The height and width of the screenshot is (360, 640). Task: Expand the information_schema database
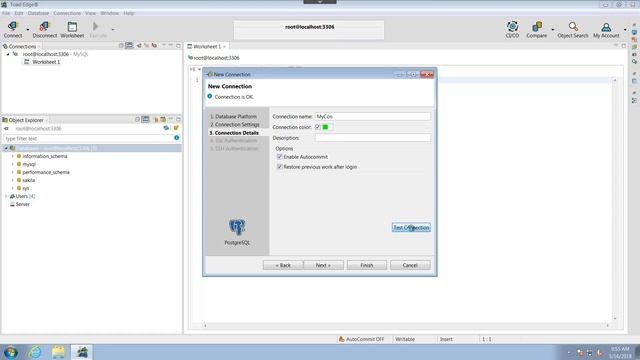13,156
